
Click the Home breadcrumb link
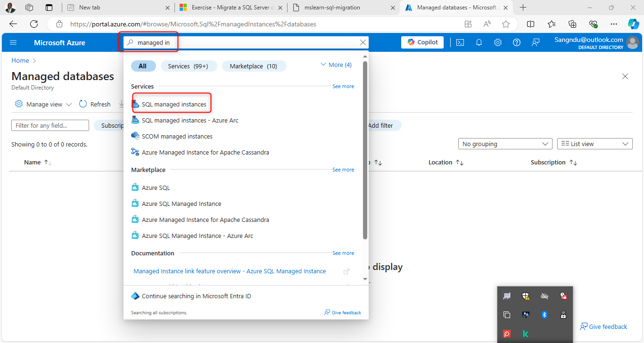(20, 60)
